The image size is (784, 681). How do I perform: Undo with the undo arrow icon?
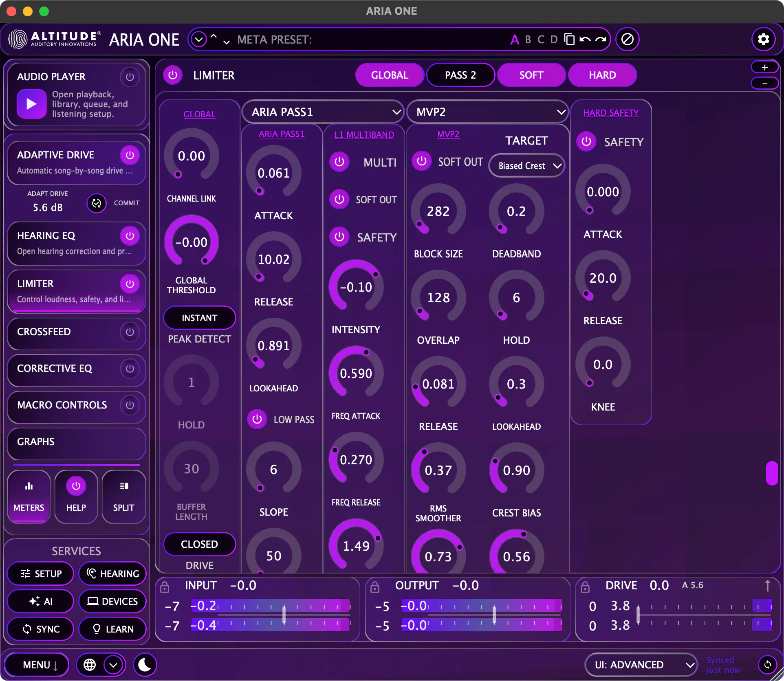coord(585,40)
